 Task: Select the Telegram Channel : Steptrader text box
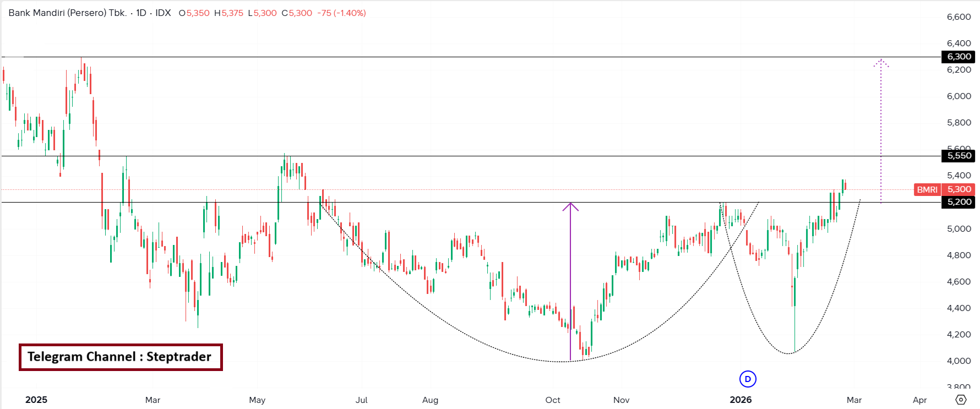tap(121, 357)
